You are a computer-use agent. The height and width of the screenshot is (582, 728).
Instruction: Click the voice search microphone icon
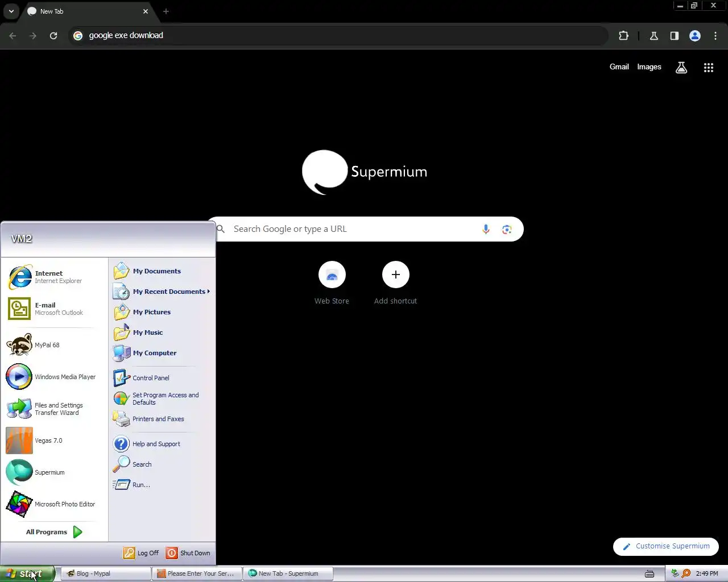tap(486, 229)
